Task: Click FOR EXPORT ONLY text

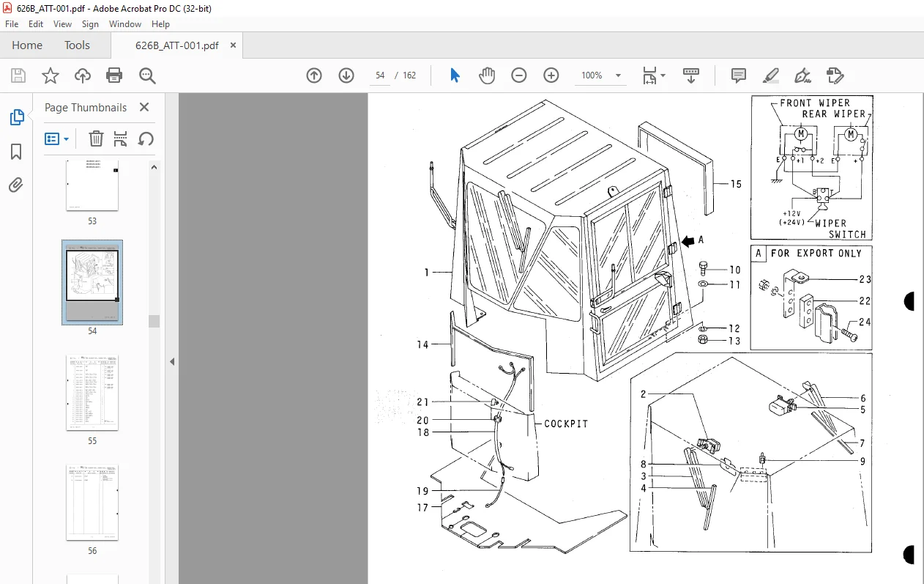Action: pyautogui.click(x=816, y=253)
